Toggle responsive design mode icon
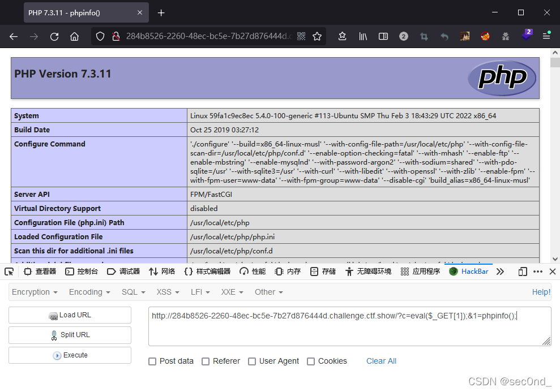The image size is (560, 392). click(523, 272)
